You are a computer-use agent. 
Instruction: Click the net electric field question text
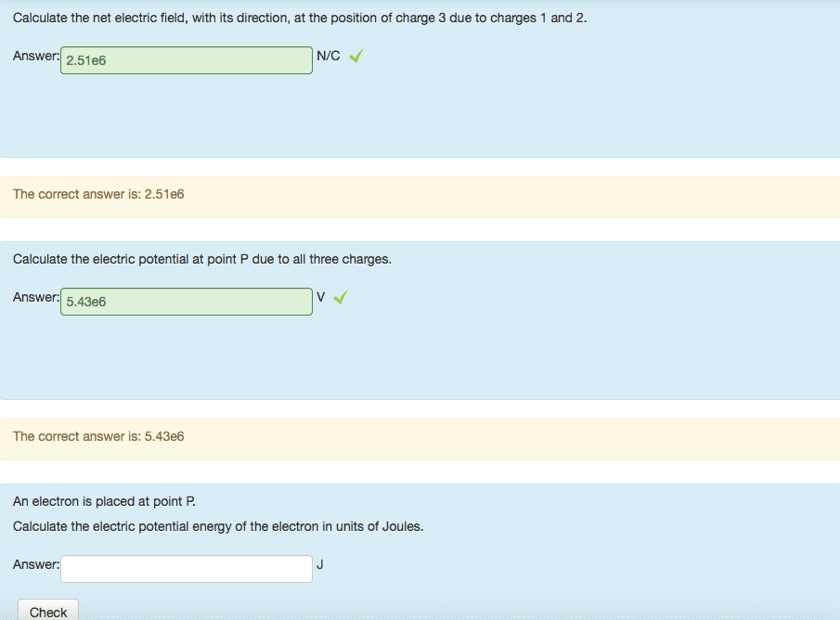pos(300,19)
